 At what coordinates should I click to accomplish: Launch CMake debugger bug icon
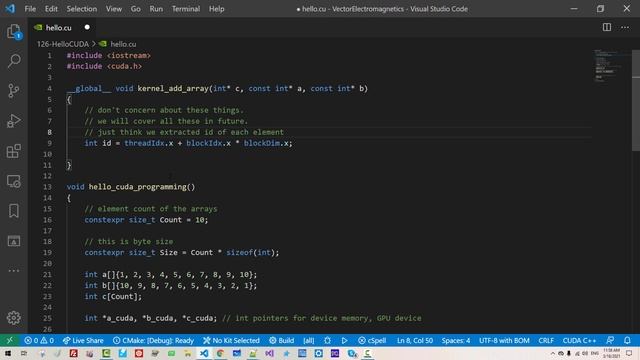point(327,340)
